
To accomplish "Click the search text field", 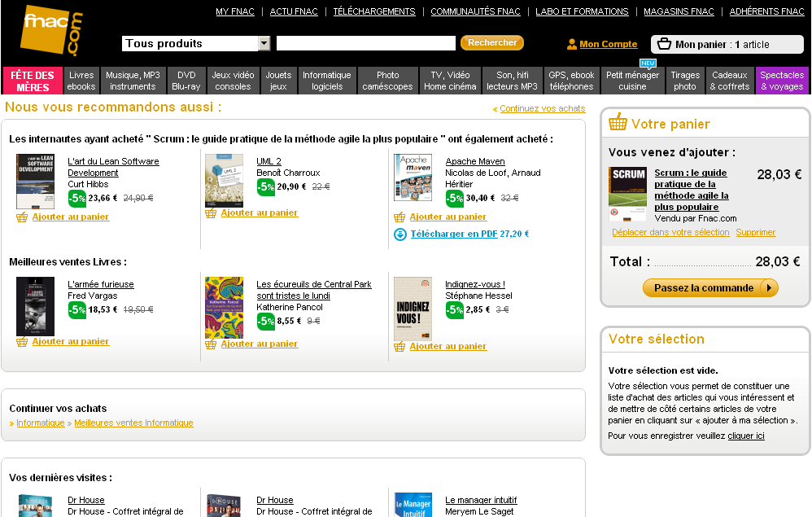I will click(366, 43).
